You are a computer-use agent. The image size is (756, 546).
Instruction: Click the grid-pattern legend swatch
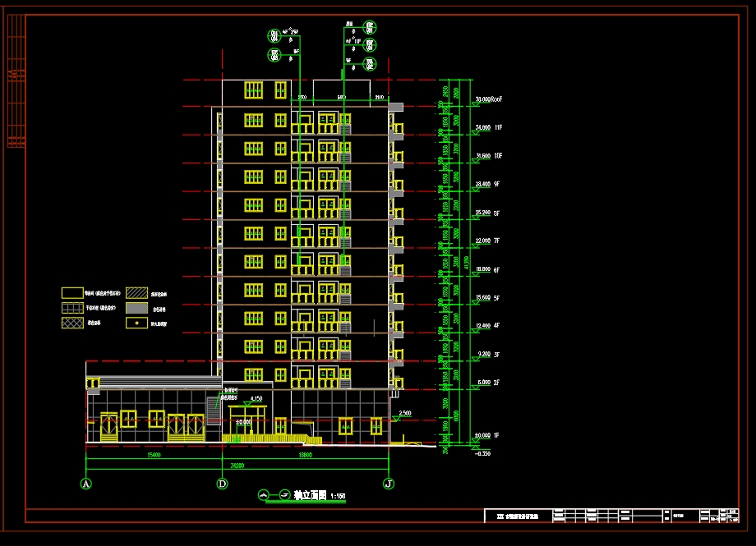[72, 308]
